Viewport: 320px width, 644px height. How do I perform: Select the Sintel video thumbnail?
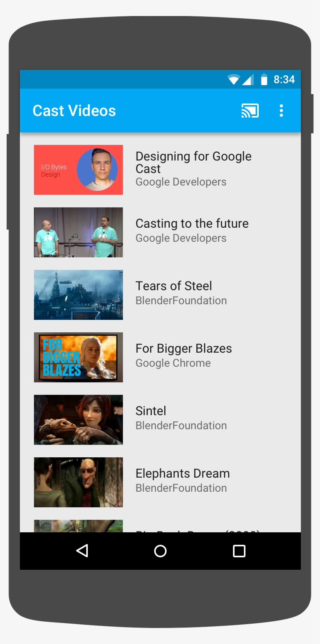[78, 420]
